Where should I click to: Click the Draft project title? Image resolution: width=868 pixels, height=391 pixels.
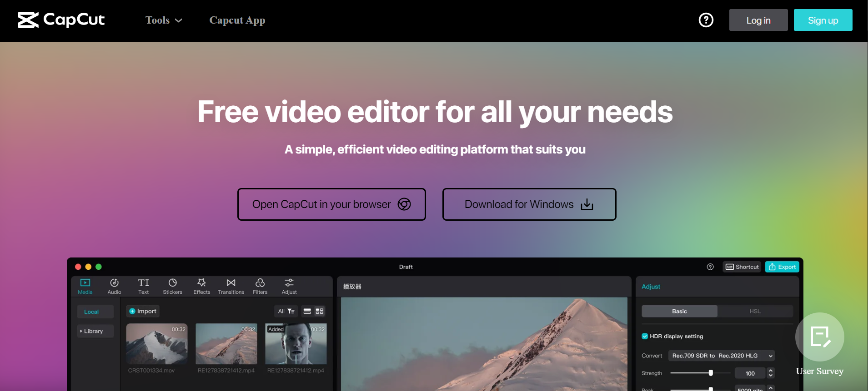tap(406, 267)
